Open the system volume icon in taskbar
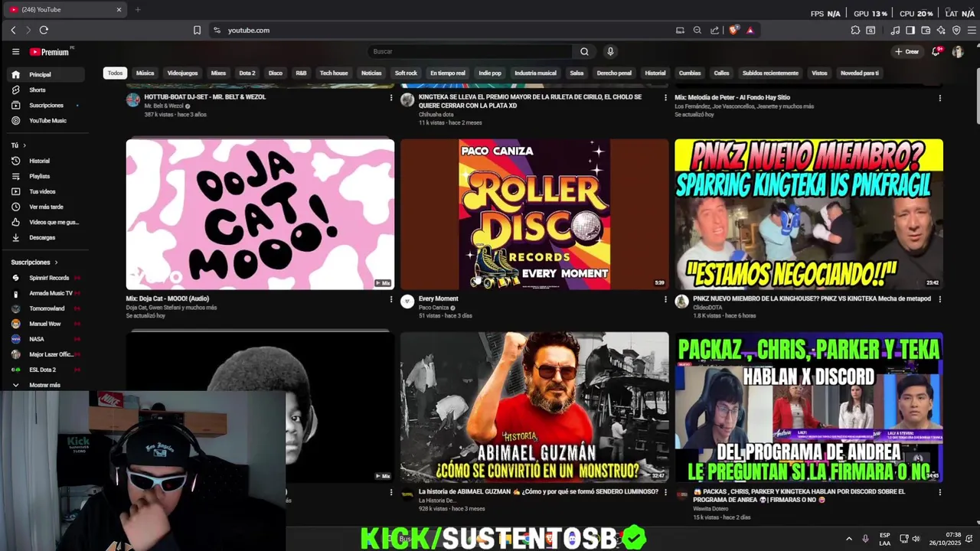The height and width of the screenshot is (551, 980). (x=916, y=539)
